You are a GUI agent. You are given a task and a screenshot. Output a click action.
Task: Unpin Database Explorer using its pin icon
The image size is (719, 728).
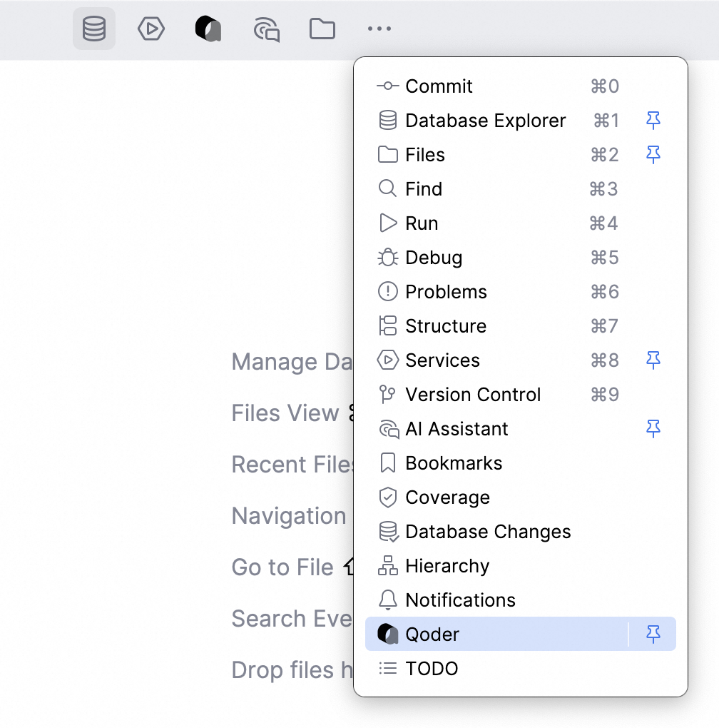coord(653,121)
